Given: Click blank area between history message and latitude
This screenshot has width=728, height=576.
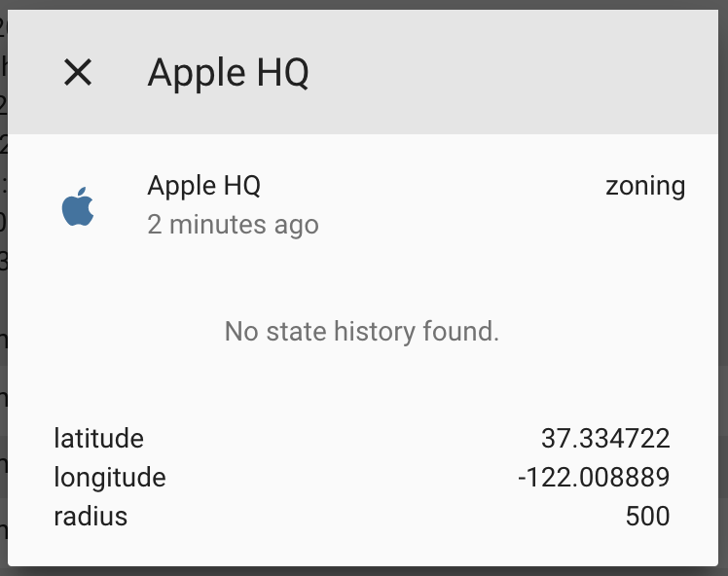Looking at the screenshot, I should [x=362, y=385].
